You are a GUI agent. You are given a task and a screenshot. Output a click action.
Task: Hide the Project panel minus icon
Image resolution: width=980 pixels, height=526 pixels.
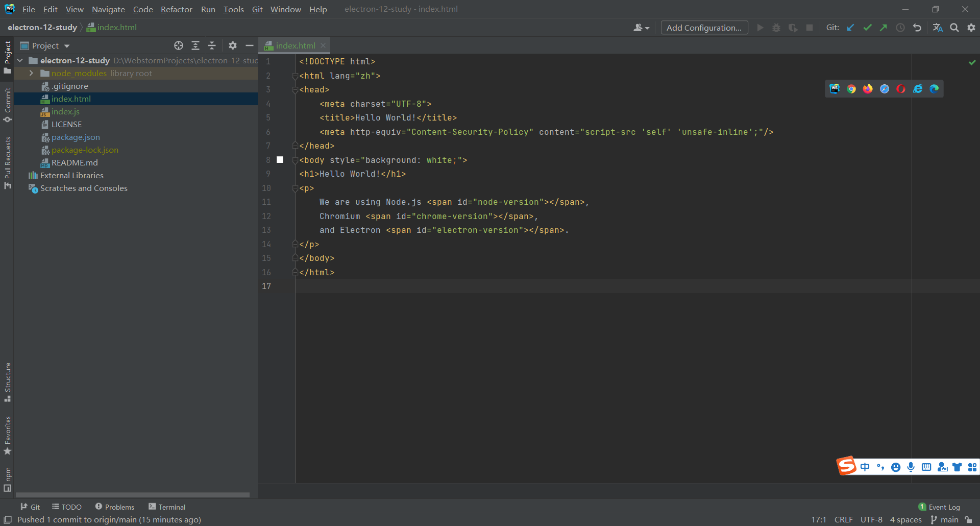point(249,45)
